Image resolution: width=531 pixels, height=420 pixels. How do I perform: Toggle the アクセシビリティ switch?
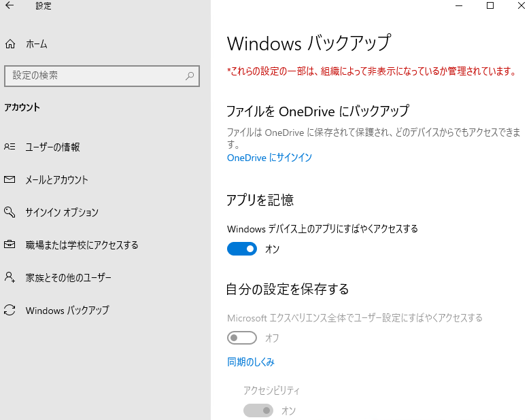(258, 410)
